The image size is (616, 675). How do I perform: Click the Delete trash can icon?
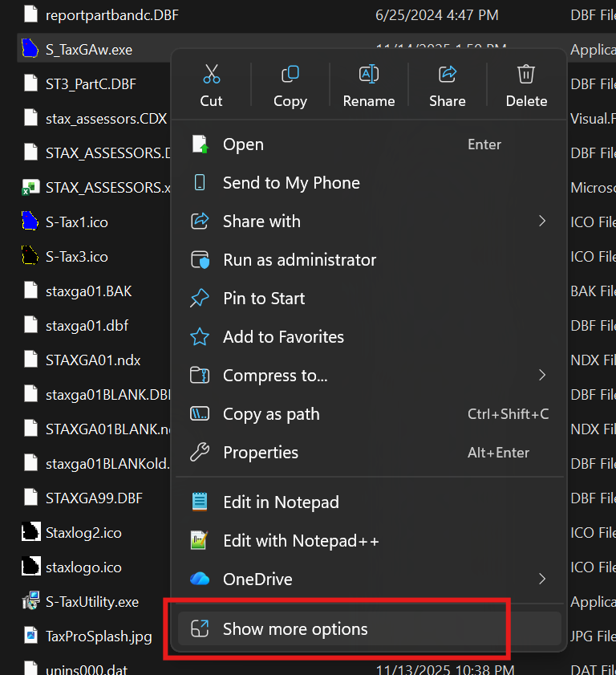[x=526, y=75]
